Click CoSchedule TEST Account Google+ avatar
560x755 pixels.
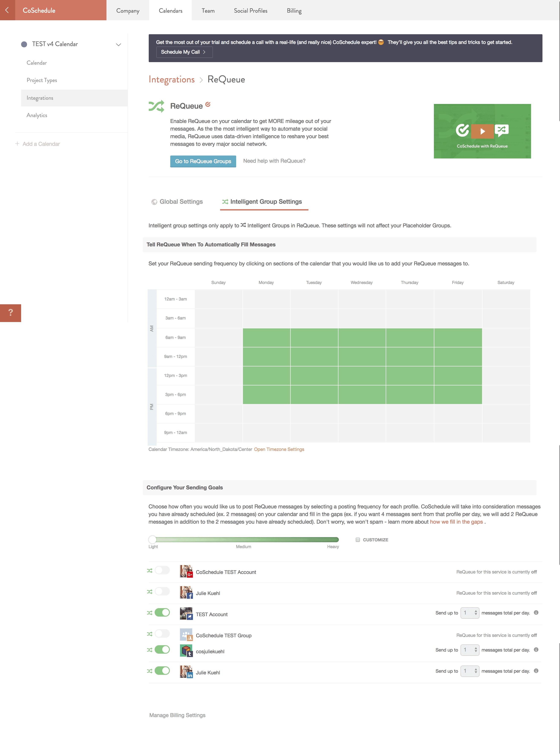186,571
